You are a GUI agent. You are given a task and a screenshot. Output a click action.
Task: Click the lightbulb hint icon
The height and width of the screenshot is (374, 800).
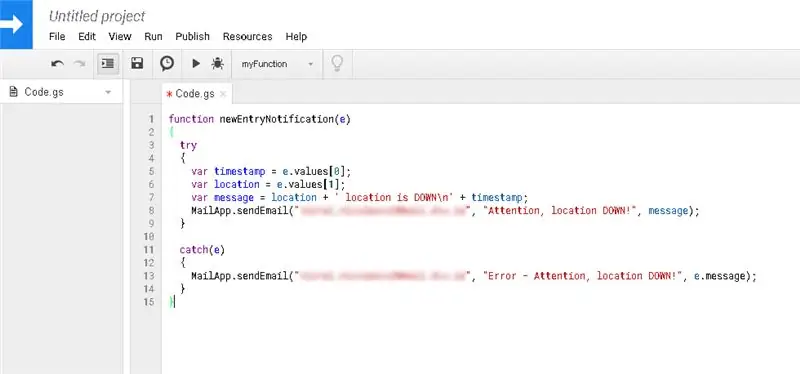337,64
